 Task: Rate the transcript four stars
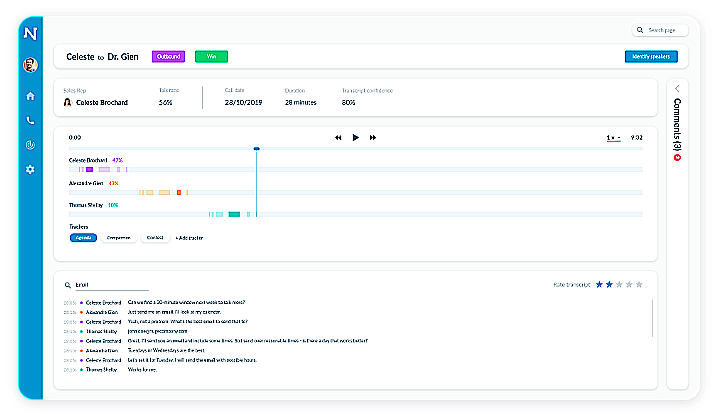[x=631, y=285]
